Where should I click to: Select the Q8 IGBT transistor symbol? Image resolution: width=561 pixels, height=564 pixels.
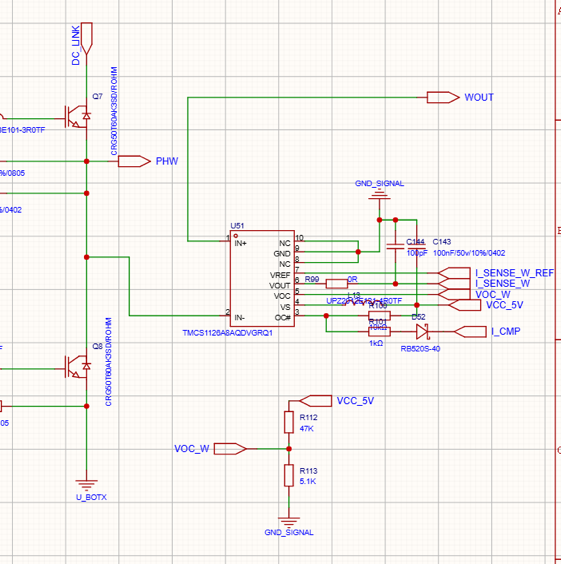tap(77, 367)
